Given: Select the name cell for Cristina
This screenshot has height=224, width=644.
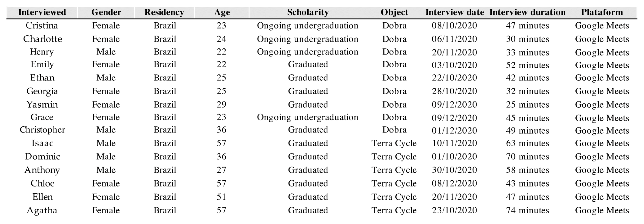Looking at the screenshot, I should [x=42, y=25].
